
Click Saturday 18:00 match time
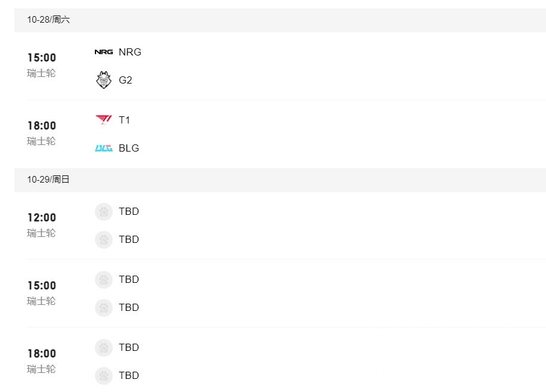coord(42,126)
